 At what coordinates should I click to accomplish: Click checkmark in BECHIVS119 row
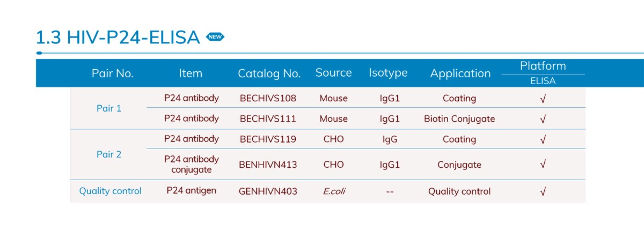pos(543,139)
